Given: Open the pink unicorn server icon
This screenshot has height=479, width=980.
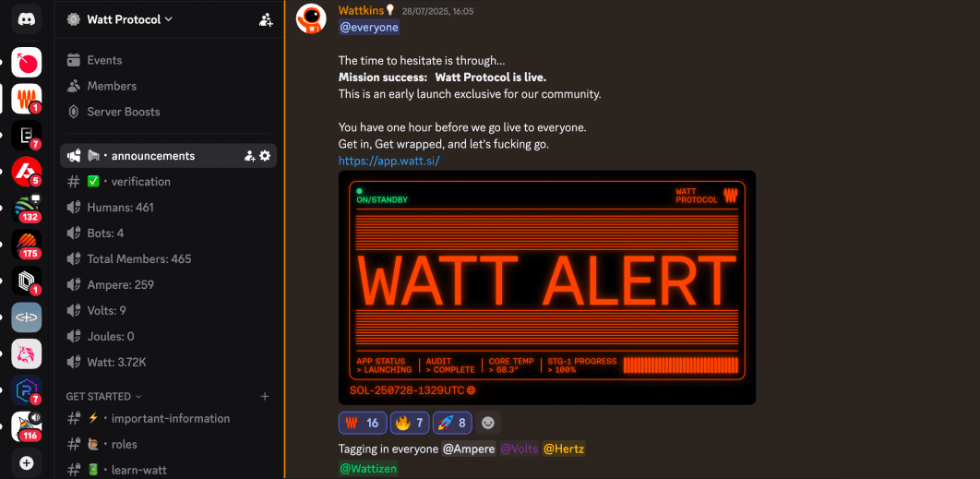Looking at the screenshot, I should (x=26, y=353).
